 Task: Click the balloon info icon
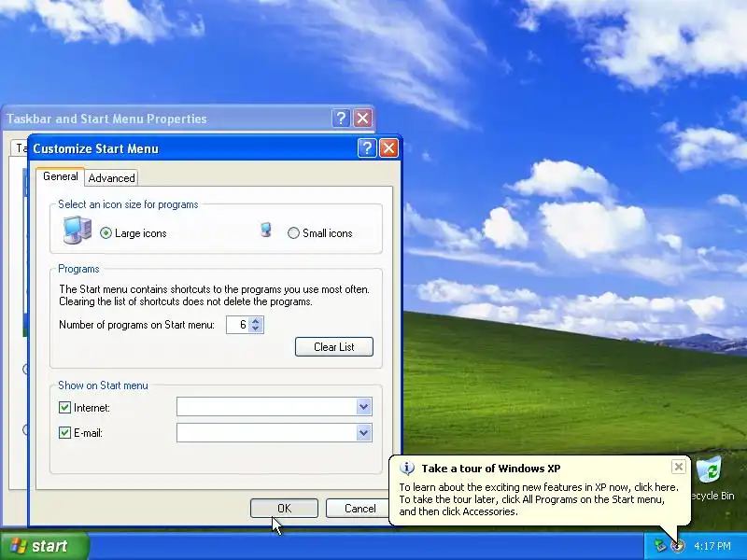click(406, 469)
